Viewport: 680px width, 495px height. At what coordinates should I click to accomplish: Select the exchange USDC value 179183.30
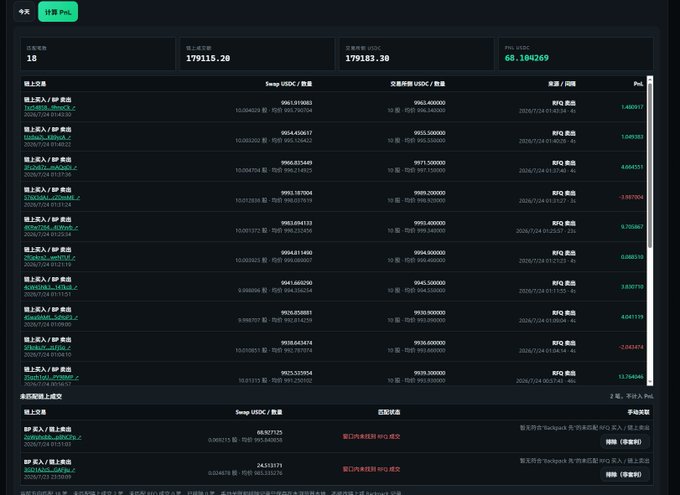coord(367,58)
